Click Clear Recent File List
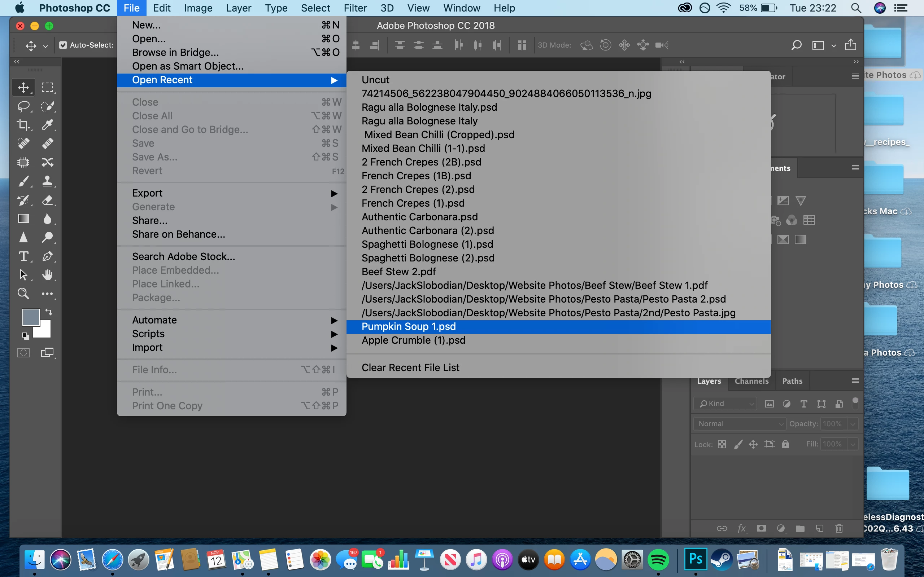Image resolution: width=924 pixels, height=577 pixels. (x=410, y=367)
